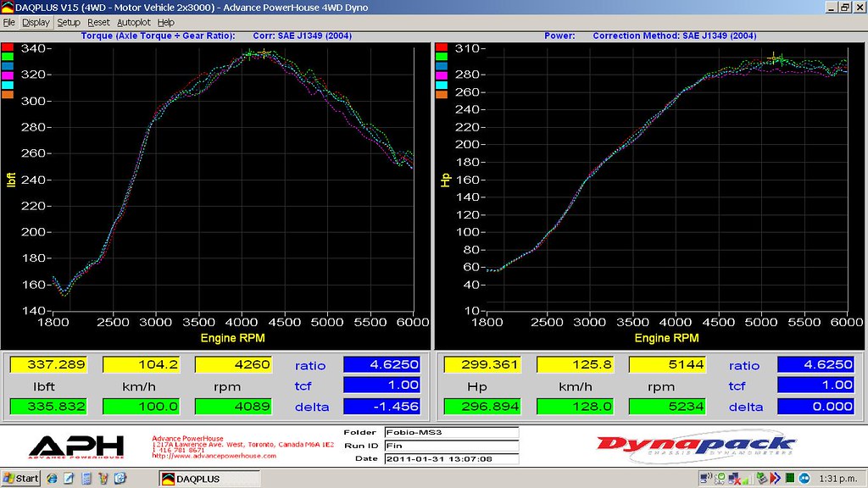Open Internet Explorer from quick launch

[x=53, y=479]
